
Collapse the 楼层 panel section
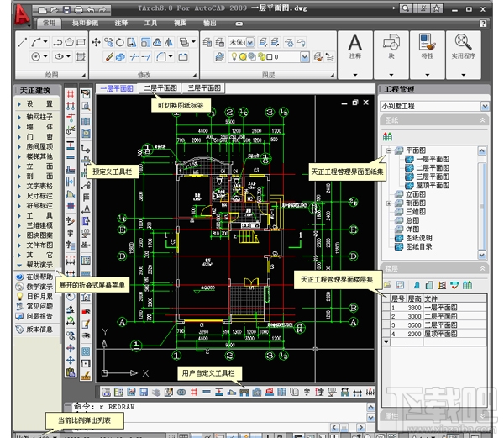(484, 267)
